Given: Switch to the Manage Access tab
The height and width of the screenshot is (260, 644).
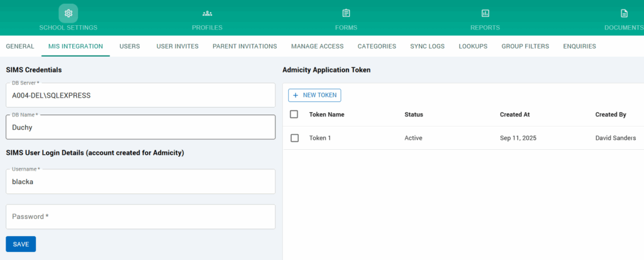Looking at the screenshot, I should click(317, 47).
